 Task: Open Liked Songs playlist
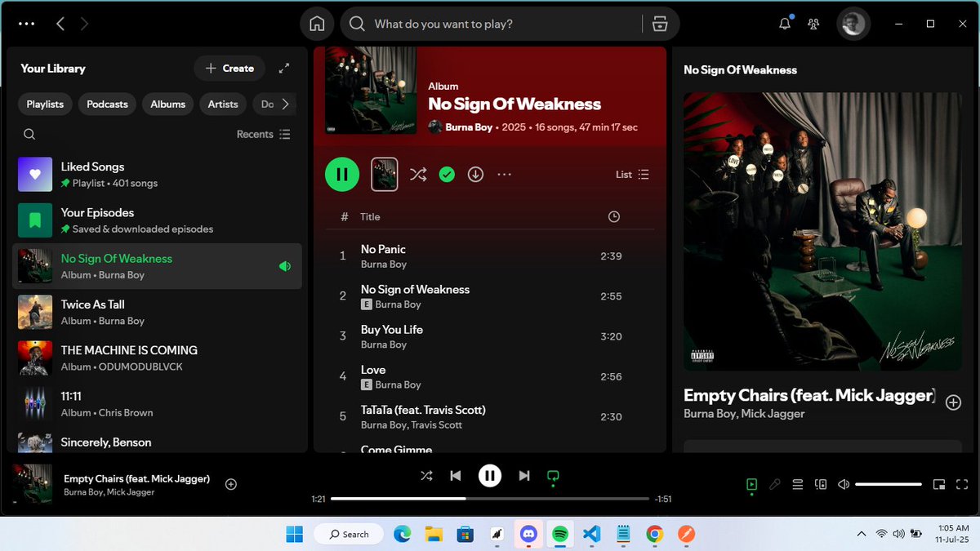click(157, 175)
